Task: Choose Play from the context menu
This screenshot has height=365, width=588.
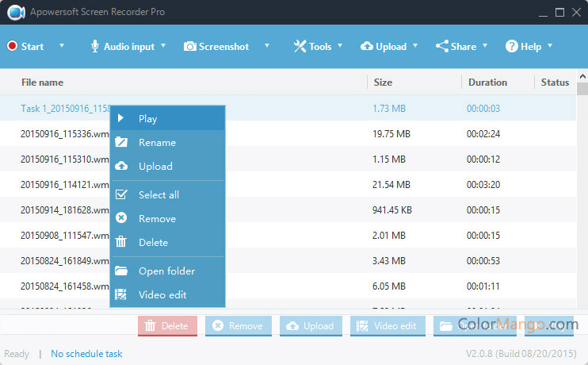Action: (148, 119)
